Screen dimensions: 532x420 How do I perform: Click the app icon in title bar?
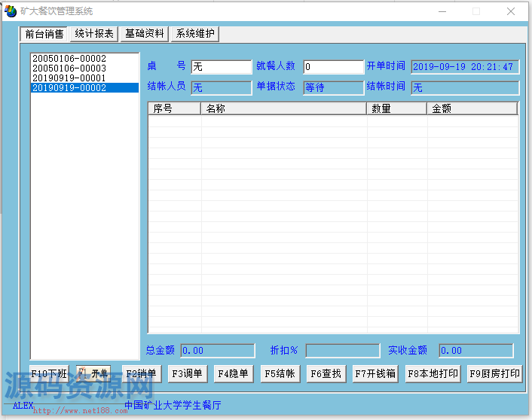[11, 11]
